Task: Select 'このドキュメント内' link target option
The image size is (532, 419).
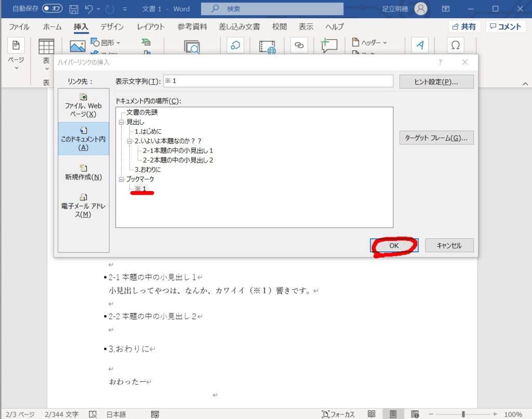Action: coord(84,139)
